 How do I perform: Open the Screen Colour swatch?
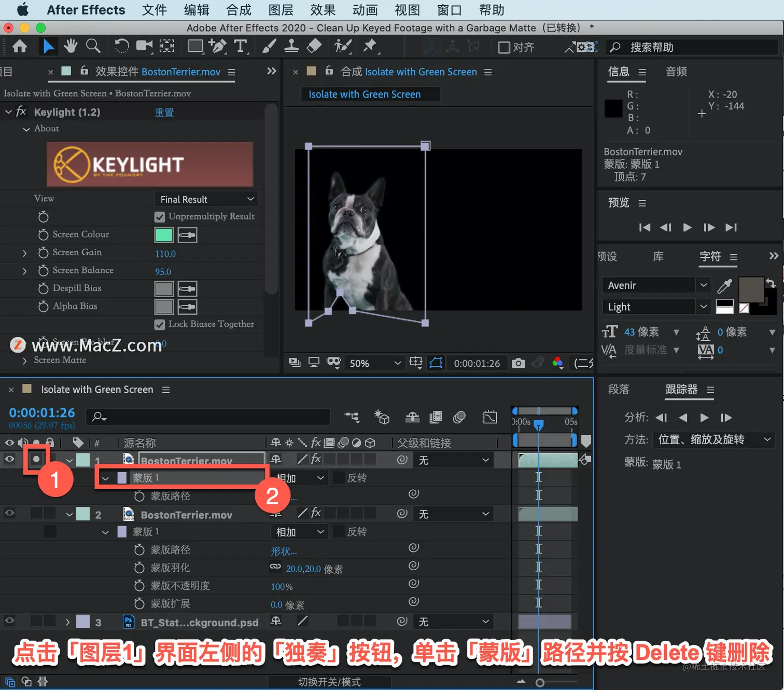coord(164,235)
